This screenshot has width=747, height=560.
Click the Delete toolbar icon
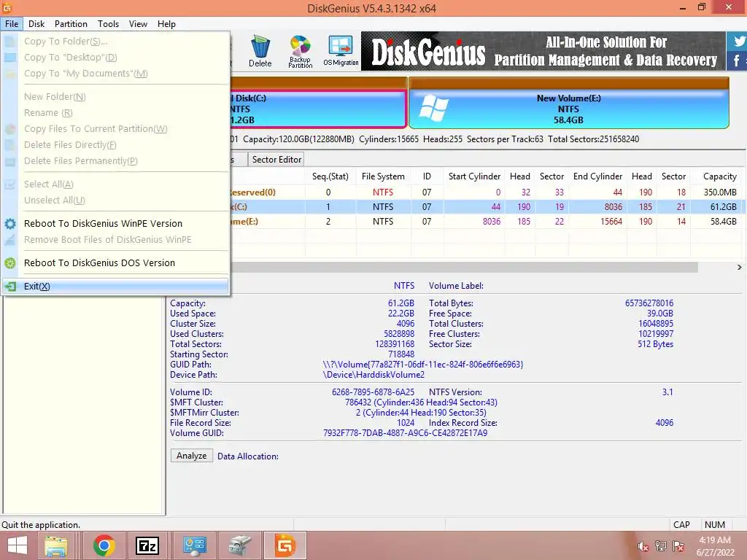tap(260, 51)
